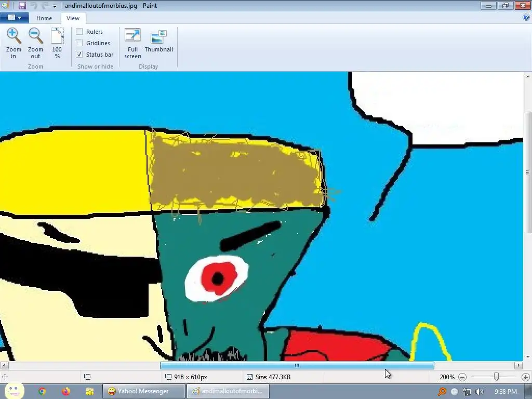
Task: Close the Paint window
Action: [x=523, y=5]
